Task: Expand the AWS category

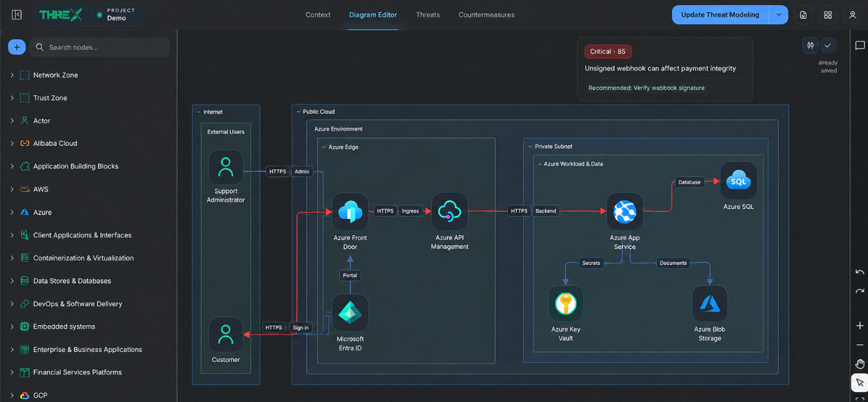Action: pos(12,189)
